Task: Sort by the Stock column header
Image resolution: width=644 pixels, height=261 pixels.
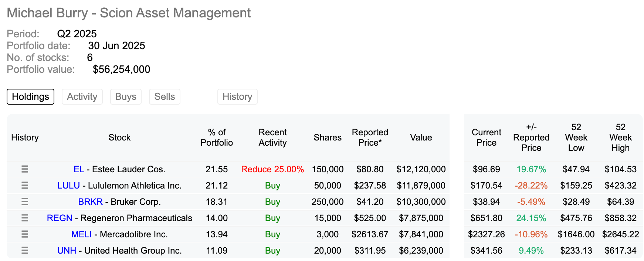Action: click(119, 138)
